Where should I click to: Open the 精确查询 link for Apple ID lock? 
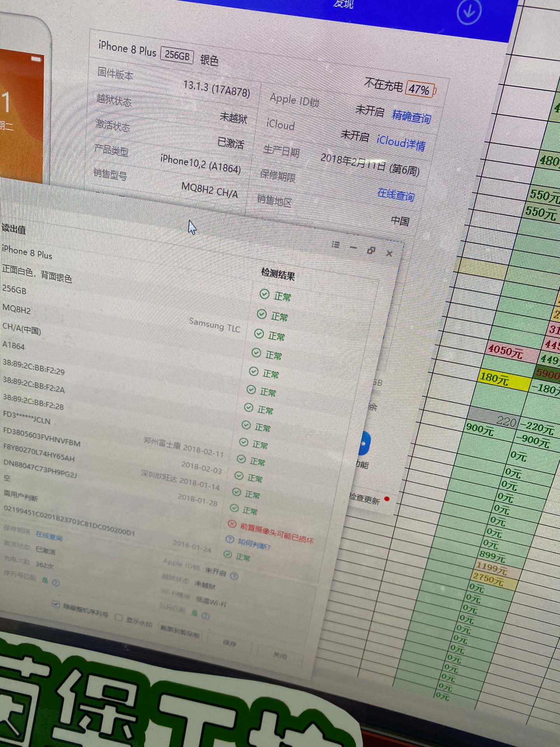(x=411, y=116)
